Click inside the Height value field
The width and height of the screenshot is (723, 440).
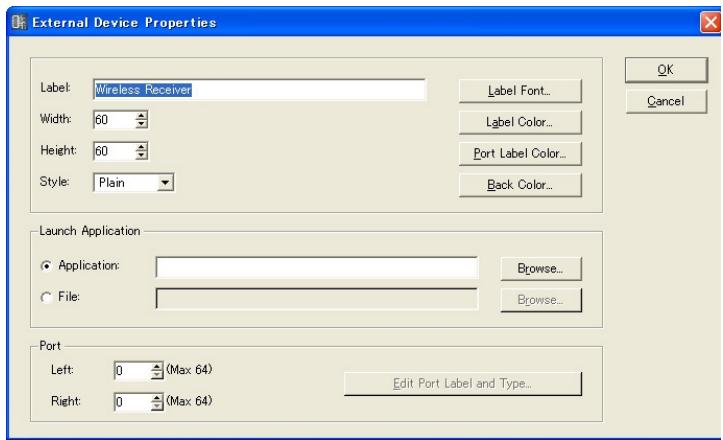pyautogui.click(x=114, y=151)
